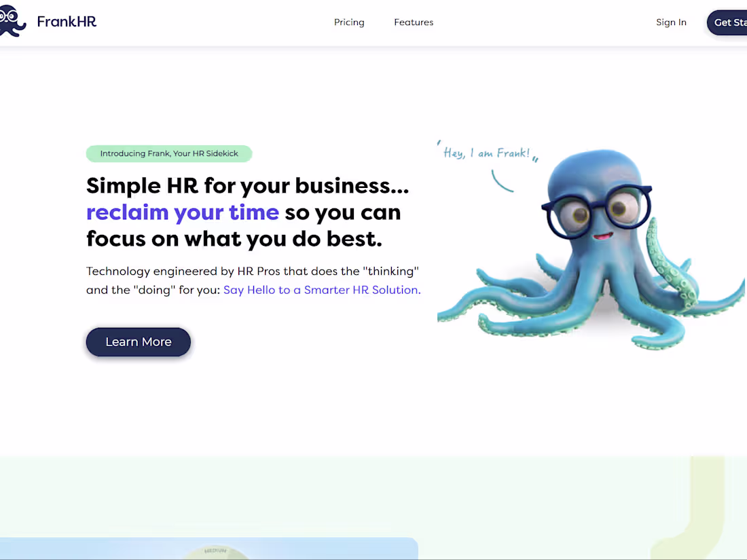Click the MEDIUM badge near the page bottom

214,552
